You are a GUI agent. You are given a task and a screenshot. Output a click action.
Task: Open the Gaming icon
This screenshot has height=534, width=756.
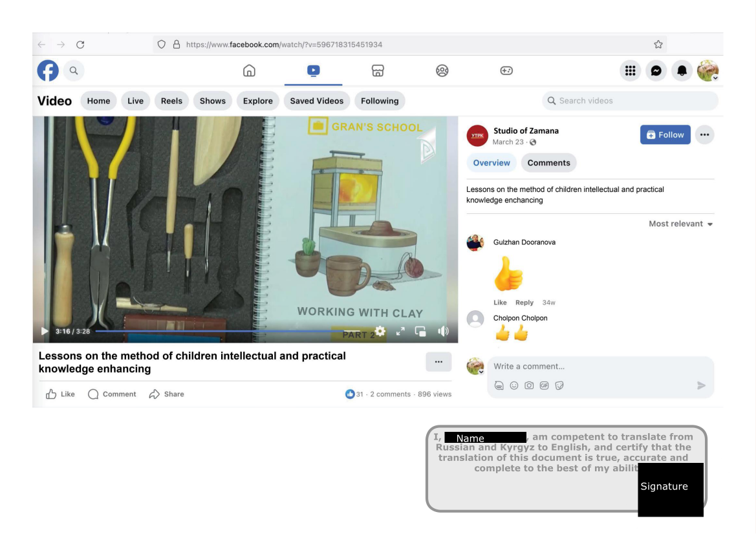tap(506, 71)
